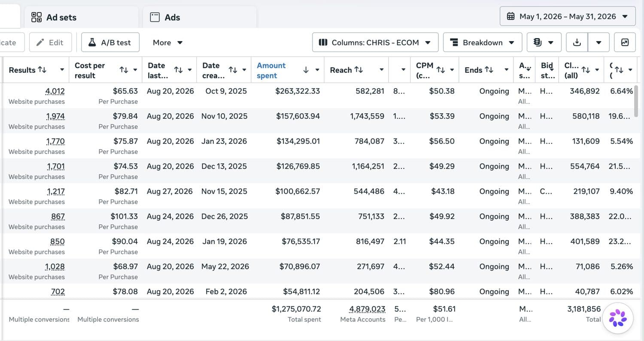Open the 1,974 website purchases result
Image resolution: width=644 pixels, height=341 pixels.
click(55, 116)
